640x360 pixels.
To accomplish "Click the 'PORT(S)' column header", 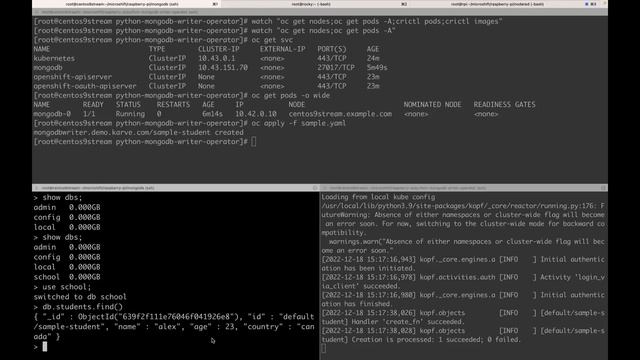I will click(x=331, y=49).
